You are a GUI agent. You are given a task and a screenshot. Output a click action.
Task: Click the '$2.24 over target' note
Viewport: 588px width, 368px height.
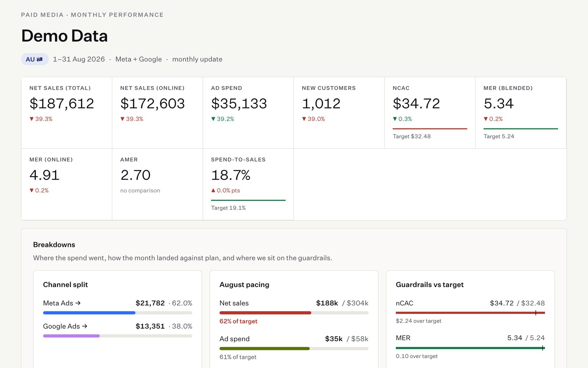[418, 321]
